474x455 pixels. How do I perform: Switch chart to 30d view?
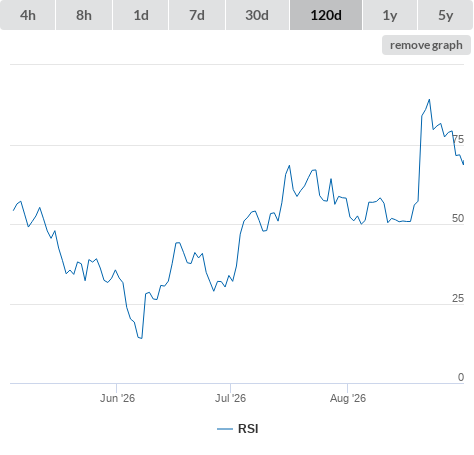tap(257, 15)
